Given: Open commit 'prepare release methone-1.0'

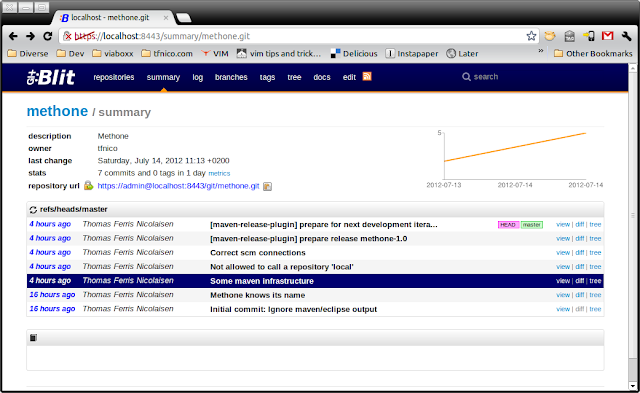Looking at the screenshot, I should coord(309,239).
